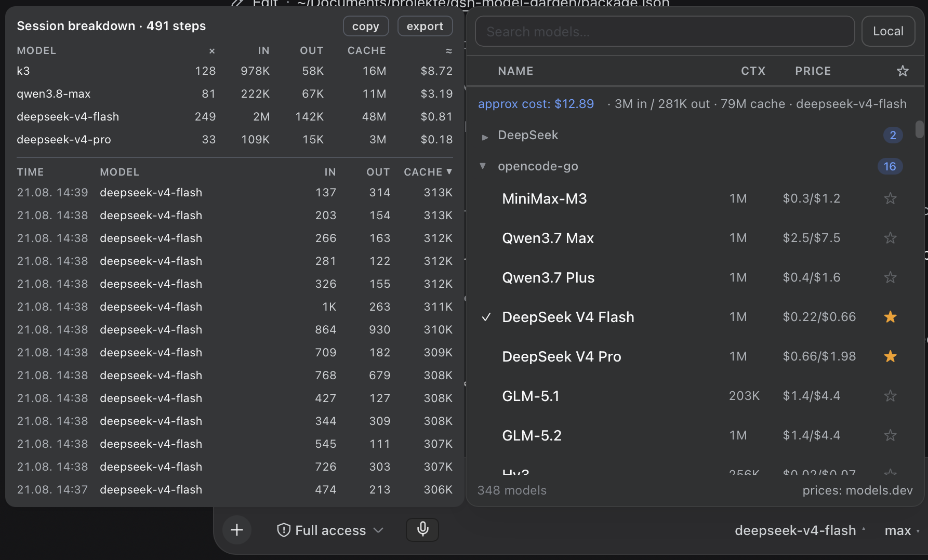Image resolution: width=928 pixels, height=560 pixels.
Task: Click the approx cost $12.89 link
Action: [x=536, y=104]
